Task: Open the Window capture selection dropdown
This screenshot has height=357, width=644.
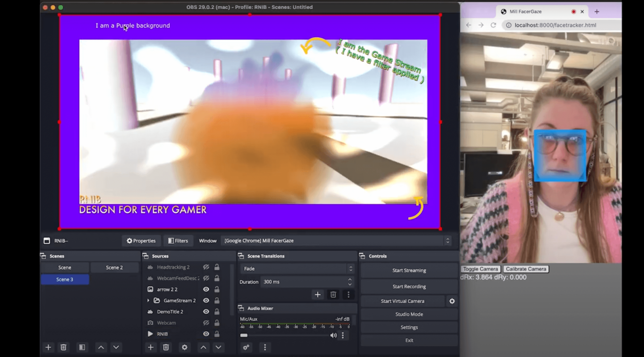Action: (x=336, y=241)
